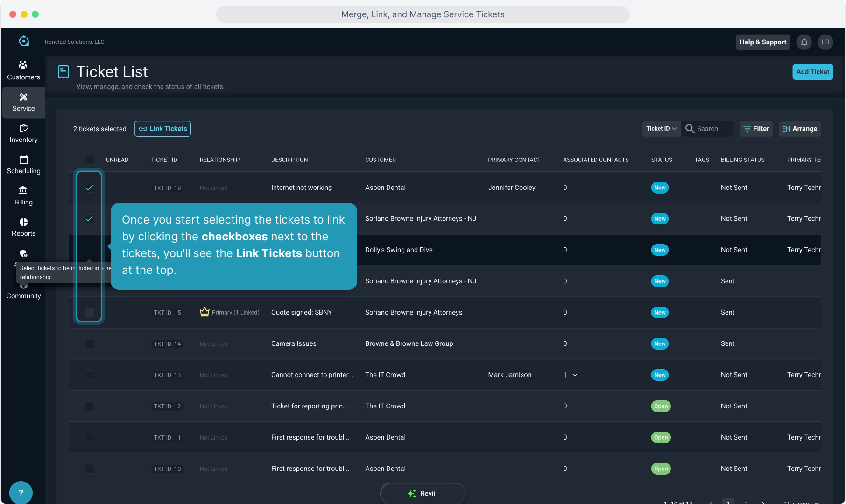Screen dimensions: 846x504
Task: Click the Link Tickets button
Action: [x=162, y=129]
